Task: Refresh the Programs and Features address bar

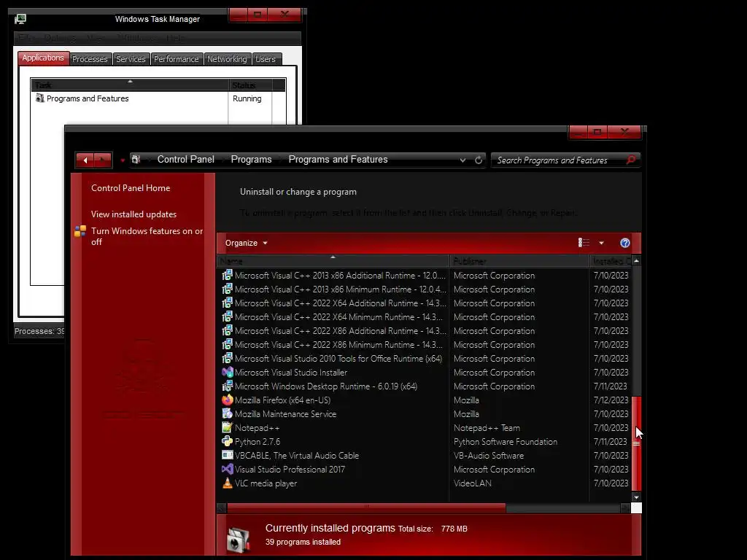Action: click(x=479, y=160)
